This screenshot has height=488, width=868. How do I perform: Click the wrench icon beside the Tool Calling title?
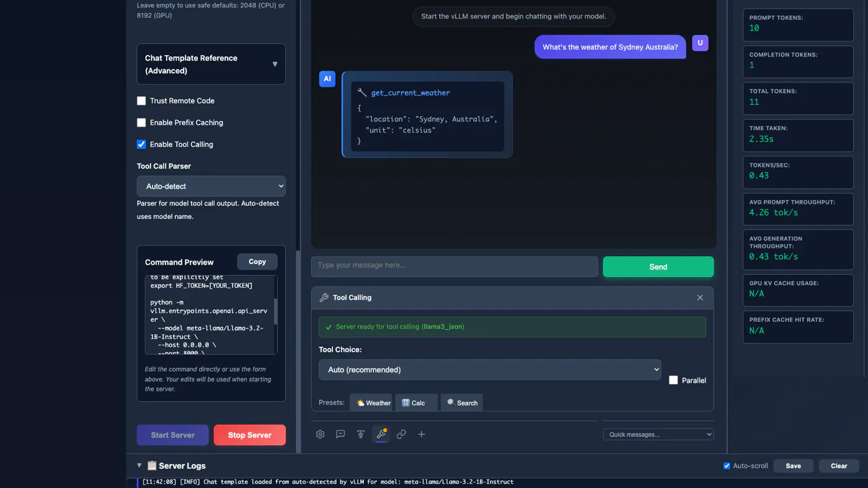[x=324, y=298]
